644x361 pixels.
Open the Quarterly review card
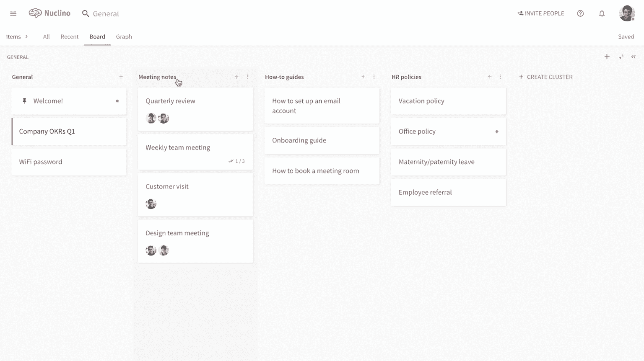[x=195, y=109]
